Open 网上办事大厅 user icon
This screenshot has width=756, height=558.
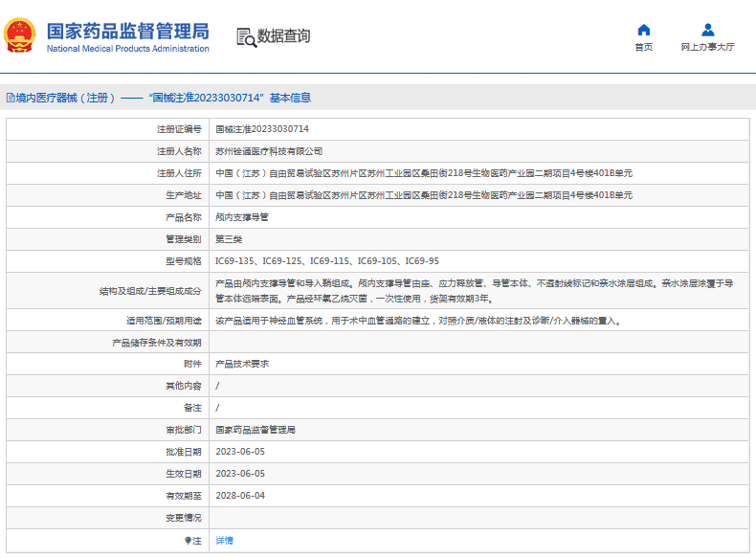tap(708, 30)
